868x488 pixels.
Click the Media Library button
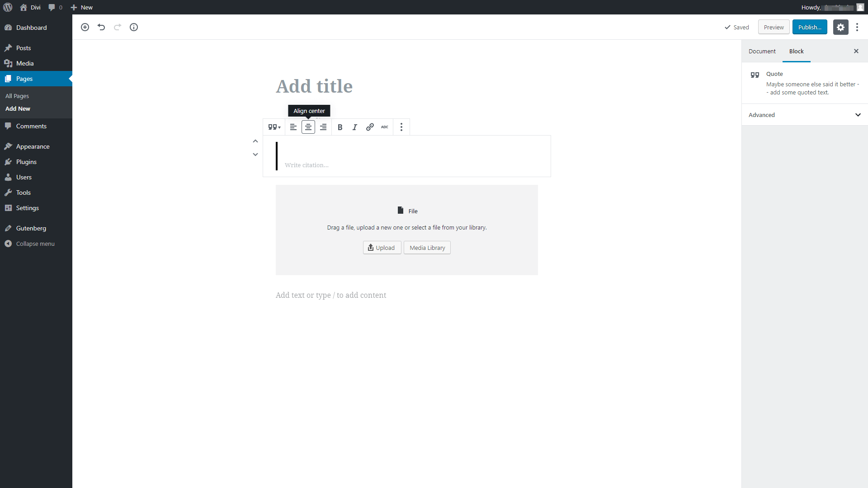click(427, 248)
